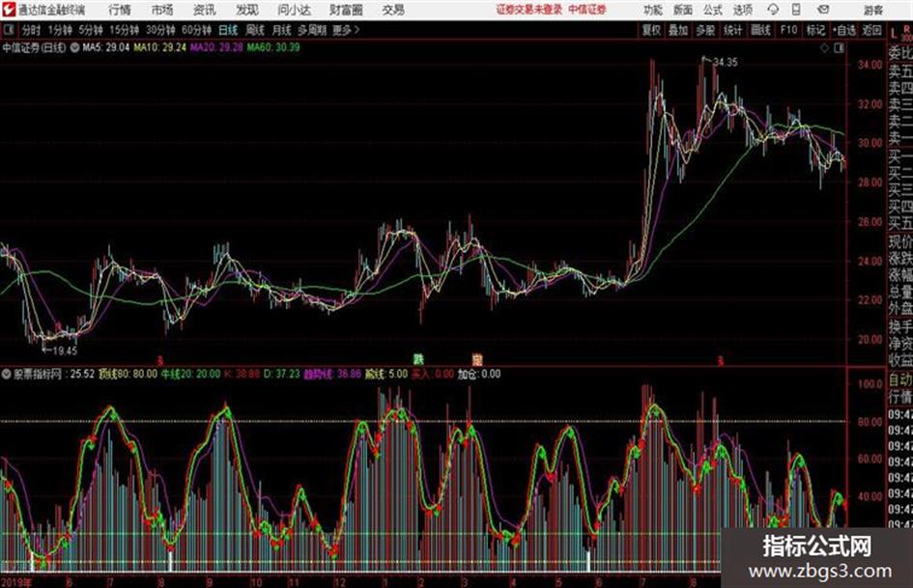Click the round arrow icon after 中信证券(日线)
The width and height of the screenshot is (913, 588).
coord(74,47)
